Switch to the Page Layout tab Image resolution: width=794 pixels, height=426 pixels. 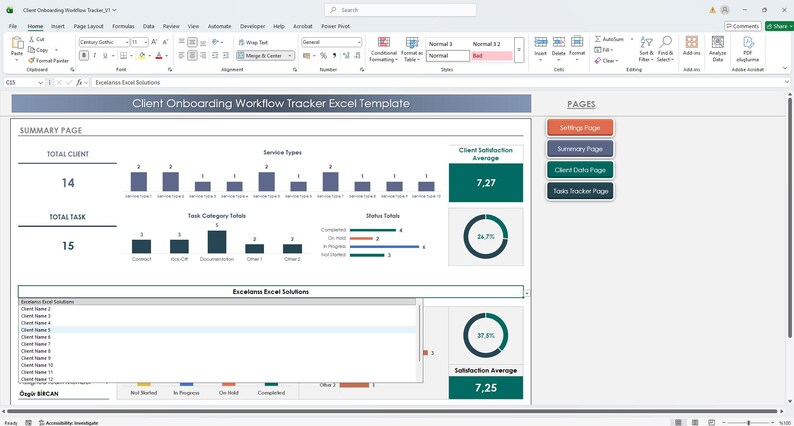point(88,26)
